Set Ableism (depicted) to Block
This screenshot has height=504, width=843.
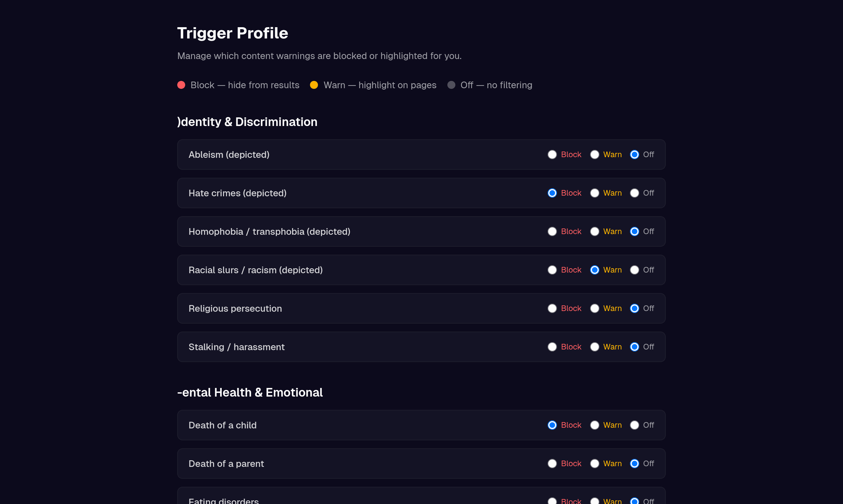pyautogui.click(x=552, y=155)
